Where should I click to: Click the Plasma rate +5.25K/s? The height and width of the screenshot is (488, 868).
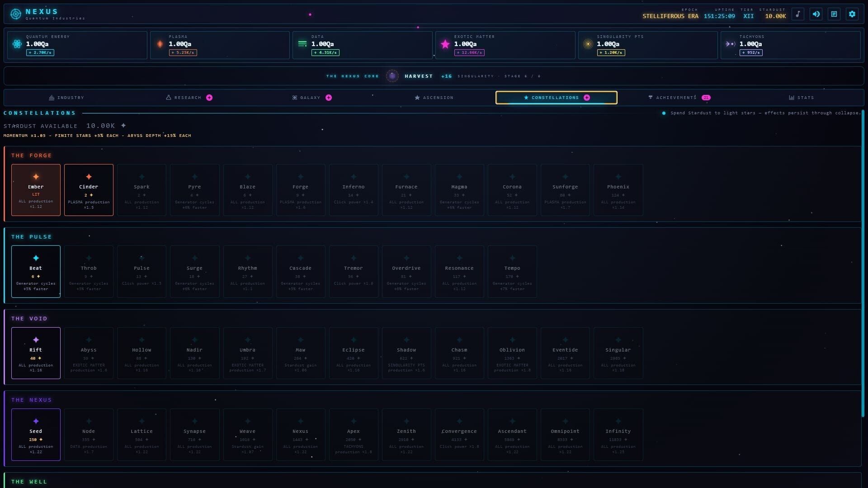click(183, 53)
